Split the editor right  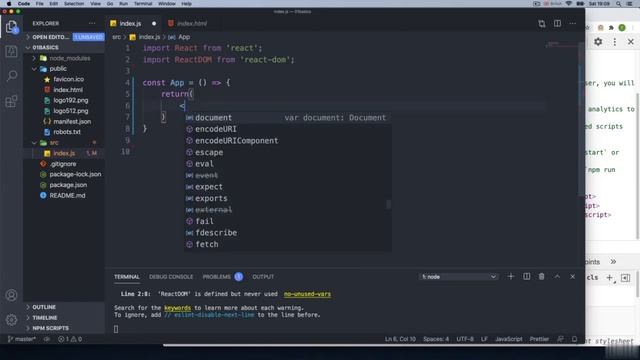(557, 24)
